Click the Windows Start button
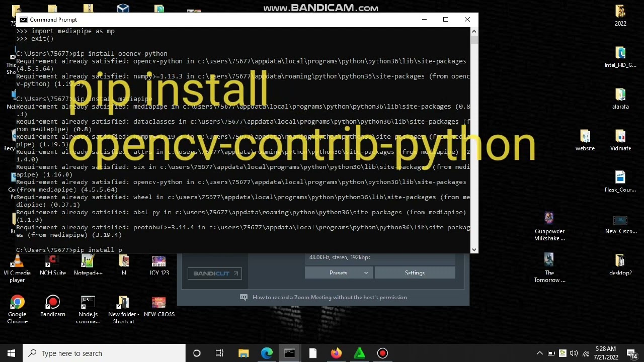 click(12, 353)
